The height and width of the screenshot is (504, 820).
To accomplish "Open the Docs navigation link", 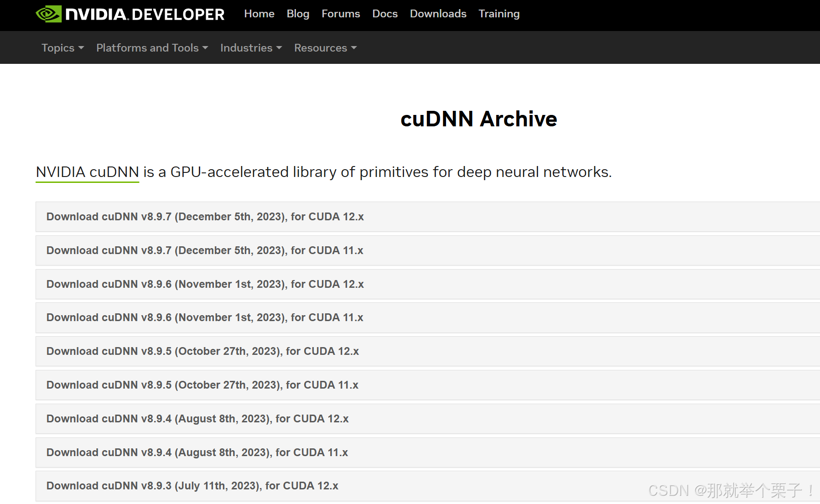I will coord(385,14).
